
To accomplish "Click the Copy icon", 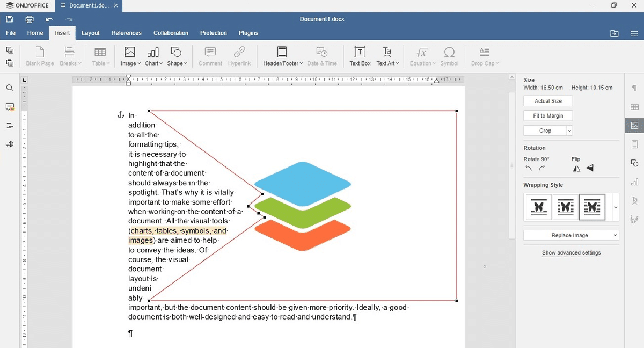I will tap(10, 50).
